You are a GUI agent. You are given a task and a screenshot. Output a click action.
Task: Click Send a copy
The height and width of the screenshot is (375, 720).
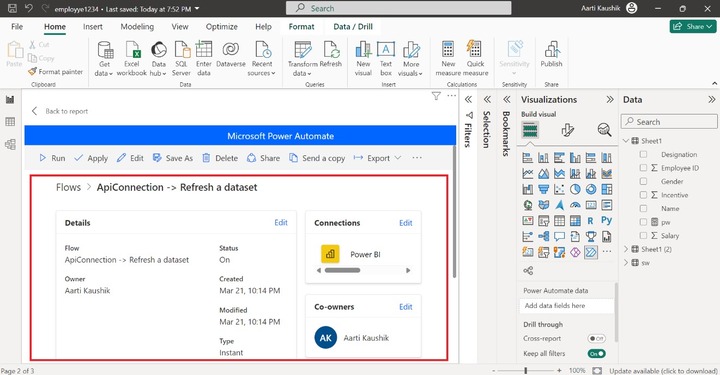coord(317,158)
